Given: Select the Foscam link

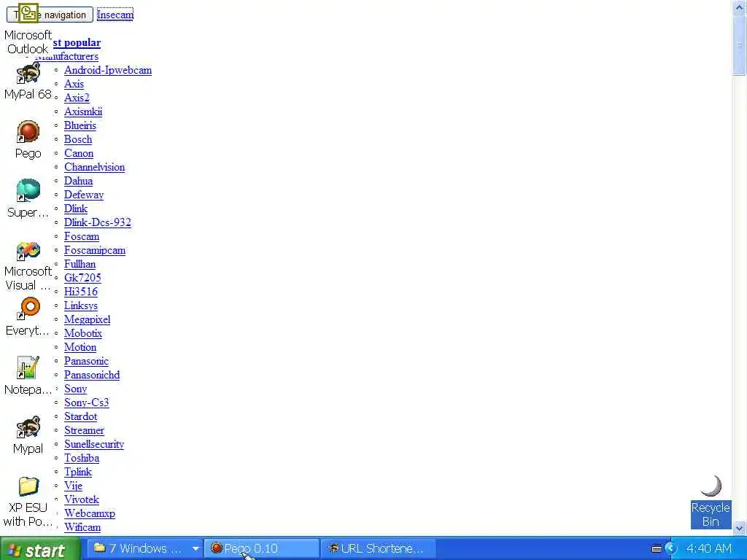Looking at the screenshot, I should coord(82,236).
